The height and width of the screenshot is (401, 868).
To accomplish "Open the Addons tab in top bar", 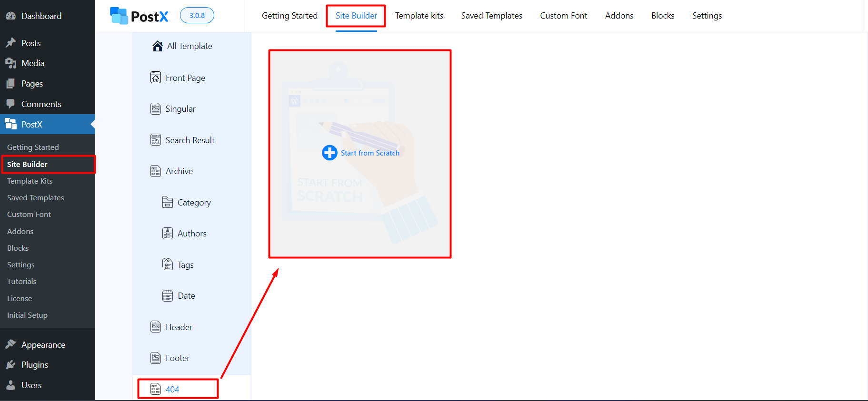I will point(619,16).
